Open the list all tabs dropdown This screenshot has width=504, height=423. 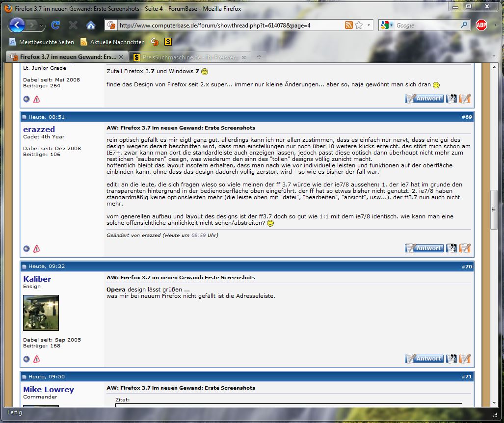point(494,56)
